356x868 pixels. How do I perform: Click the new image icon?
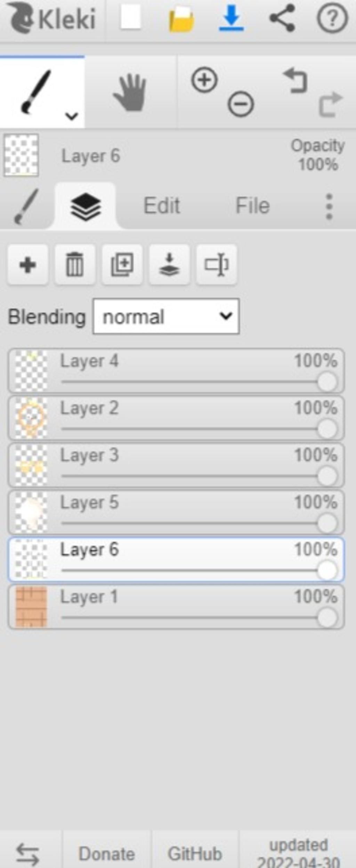pos(130,17)
